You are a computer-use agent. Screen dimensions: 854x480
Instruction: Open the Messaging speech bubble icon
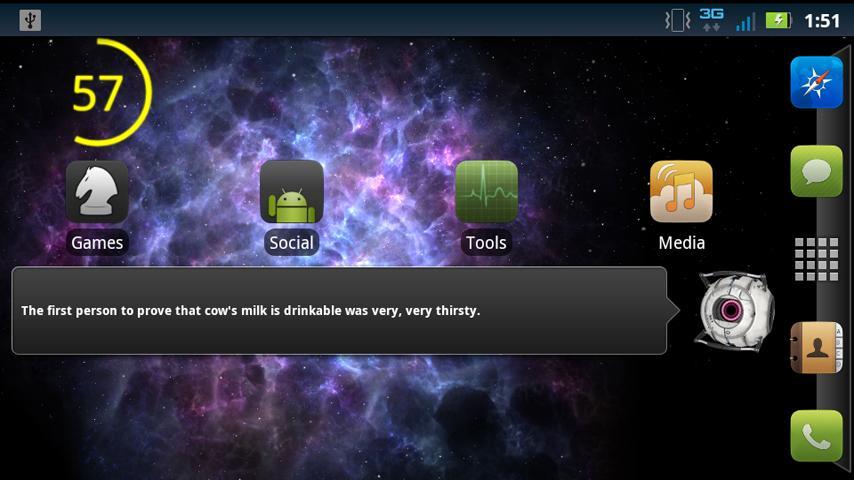816,171
